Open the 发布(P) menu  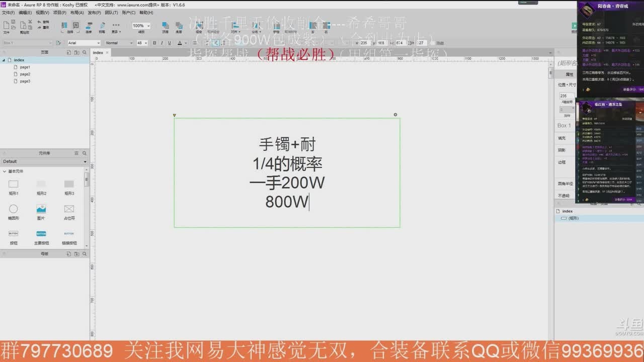click(94, 13)
